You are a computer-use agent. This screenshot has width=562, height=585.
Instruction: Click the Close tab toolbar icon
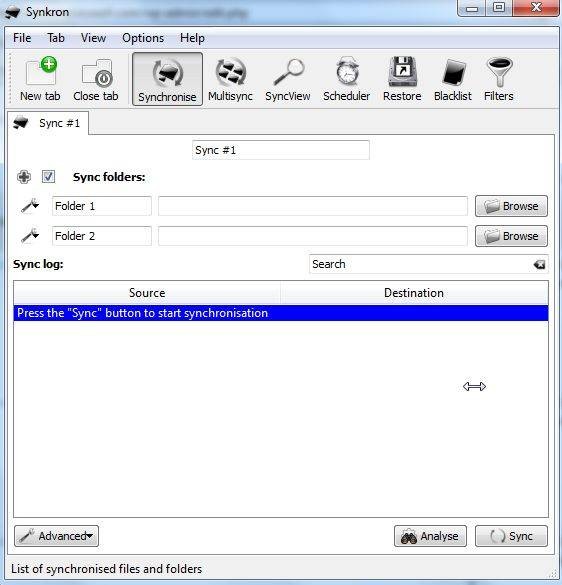(x=96, y=79)
